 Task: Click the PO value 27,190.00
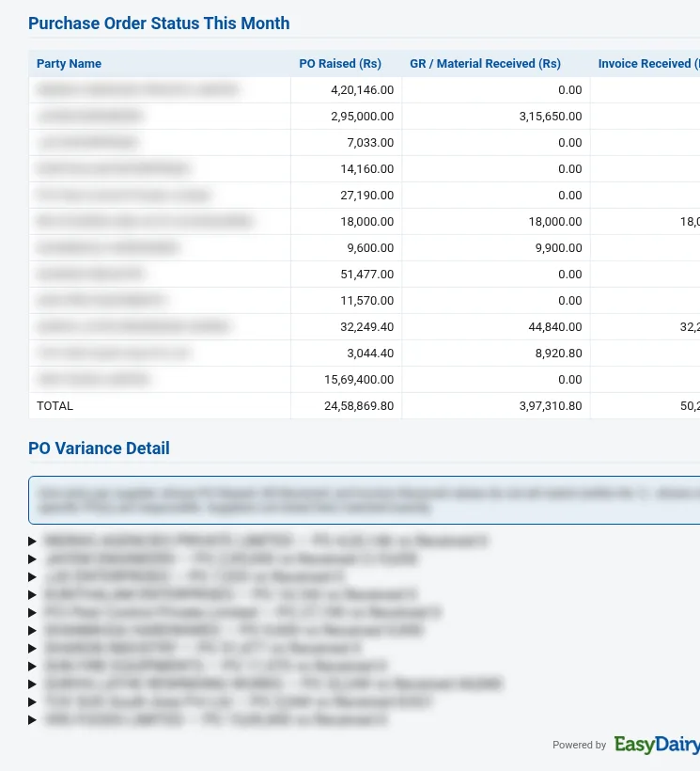(367, 196)
